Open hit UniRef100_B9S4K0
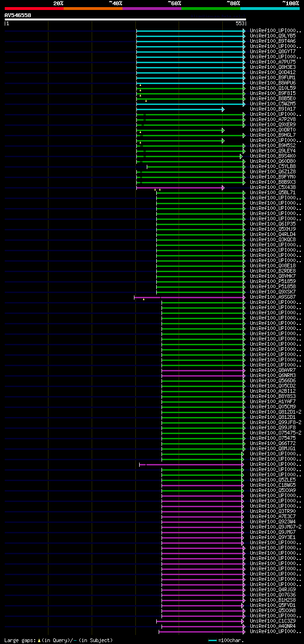 click(x=273, y=156)
